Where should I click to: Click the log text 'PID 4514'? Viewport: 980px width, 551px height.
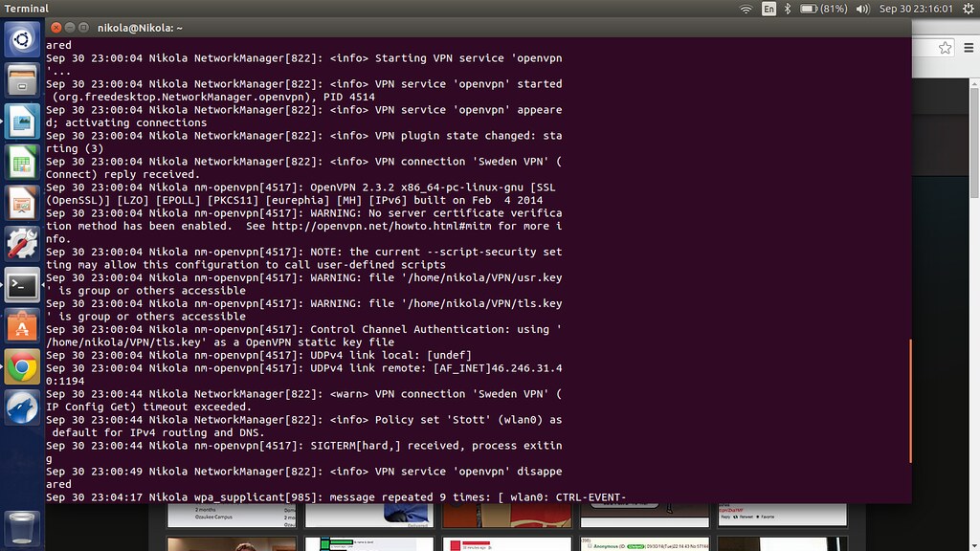(x=348, y=97)
